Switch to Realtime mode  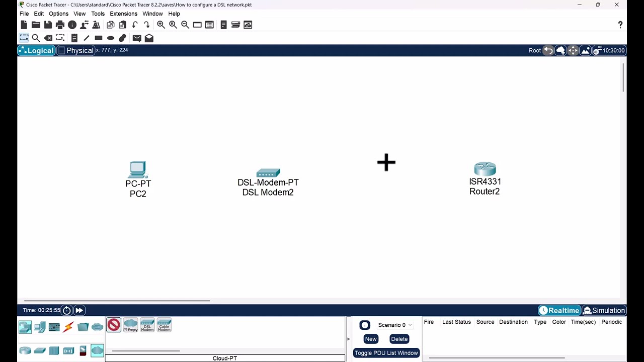coord(559,310)
